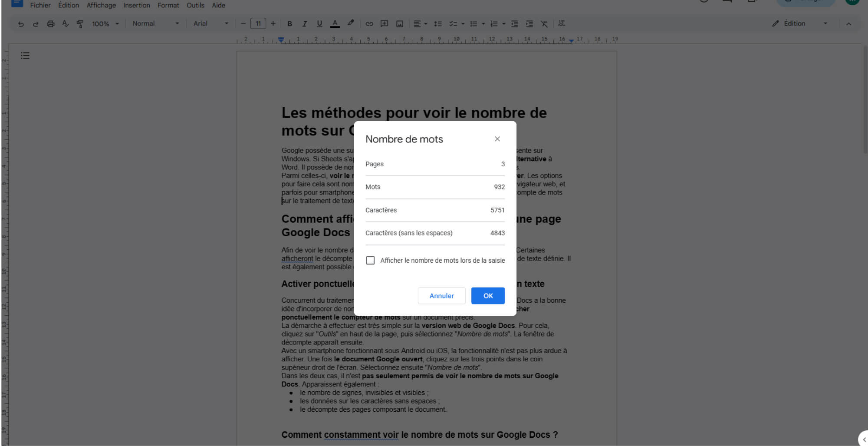Confirm the dialog with OK

tap(488, 296)
